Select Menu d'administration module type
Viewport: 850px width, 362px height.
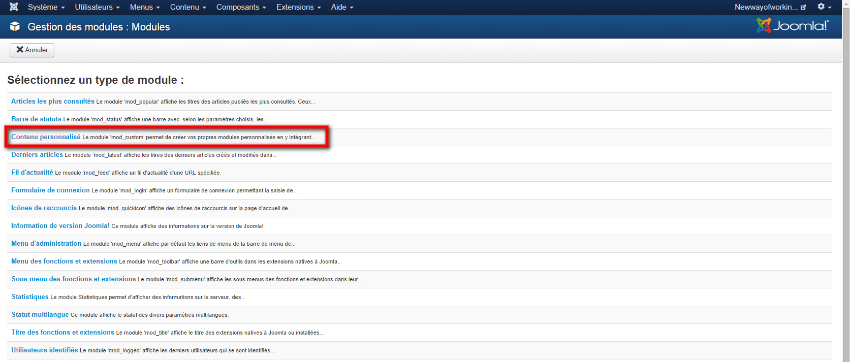(46, 244)
